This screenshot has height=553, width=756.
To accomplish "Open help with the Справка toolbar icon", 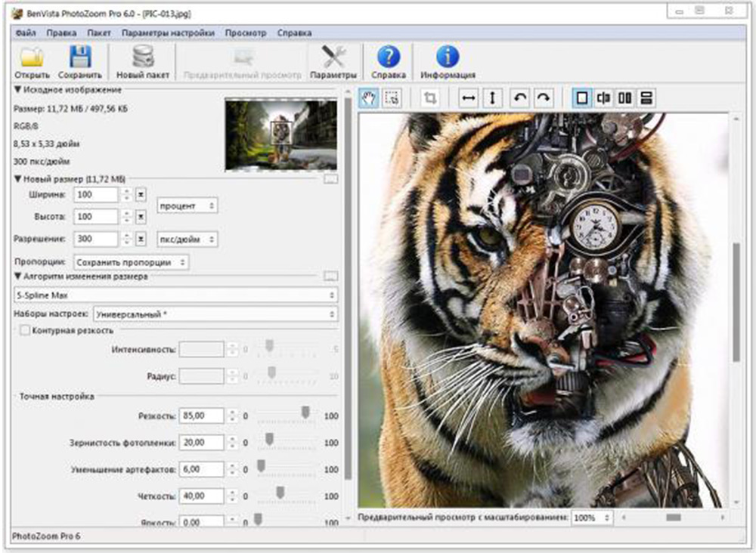I will [389, 62].
